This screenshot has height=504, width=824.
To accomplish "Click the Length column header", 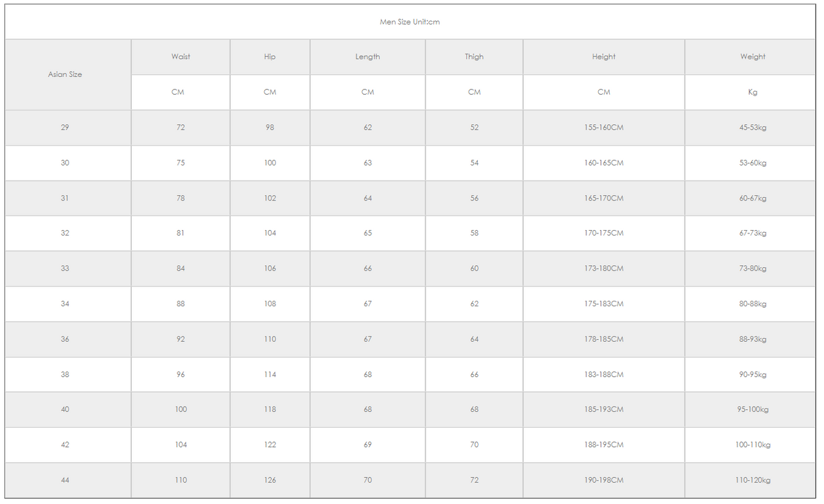I will 367,57.
